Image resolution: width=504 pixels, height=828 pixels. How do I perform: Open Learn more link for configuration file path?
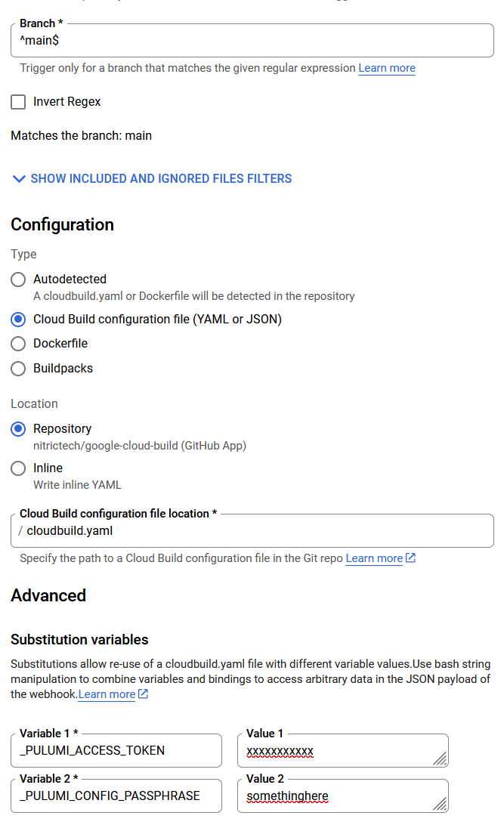pyautogui.click(x=374, y=558)
